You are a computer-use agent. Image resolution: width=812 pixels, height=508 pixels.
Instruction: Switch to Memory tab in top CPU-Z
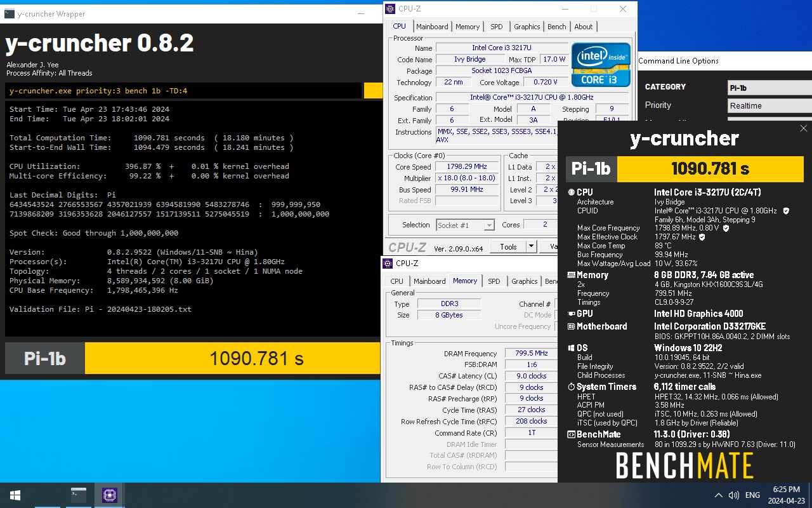(468, 27)
